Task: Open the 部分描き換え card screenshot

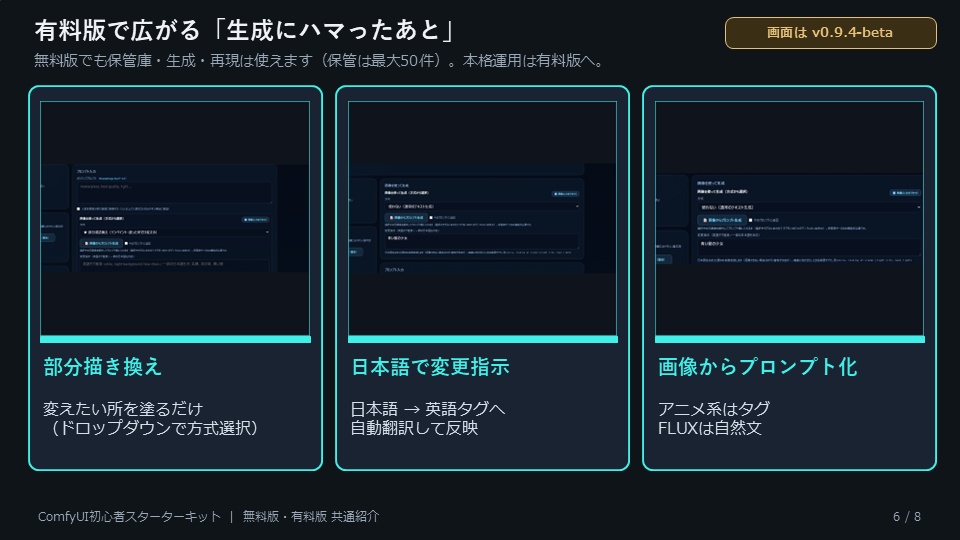Action: (x=175, y=219)
